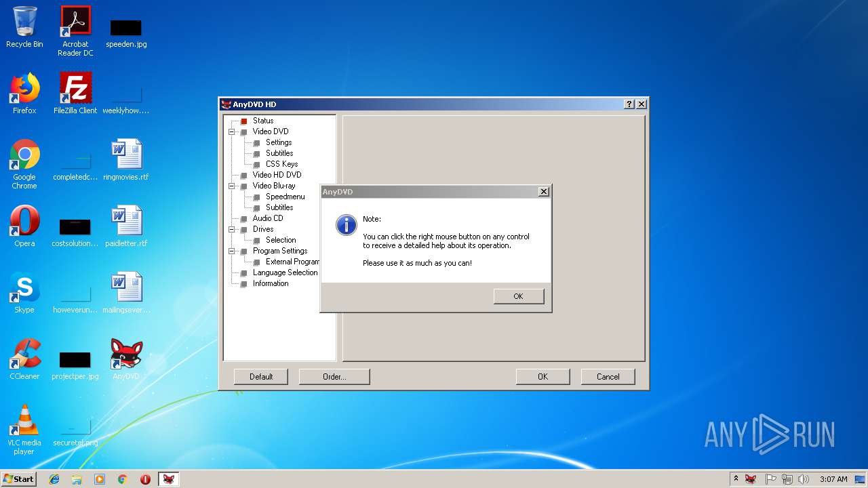Close the AnyDVD note dialog
This screenshot has width=868, height=488.
coord(543,192)
